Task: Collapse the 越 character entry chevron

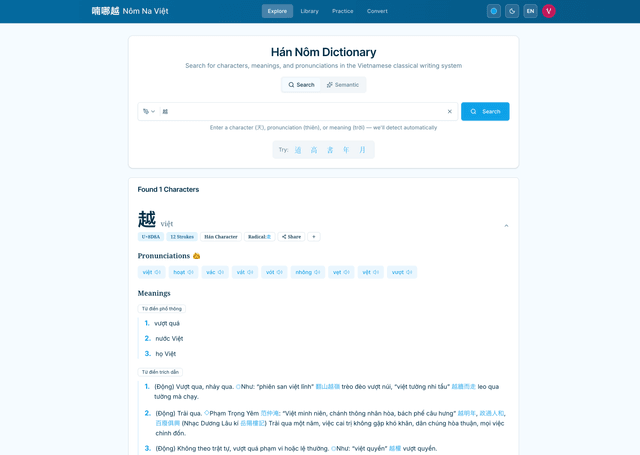Action: (506, 226)
